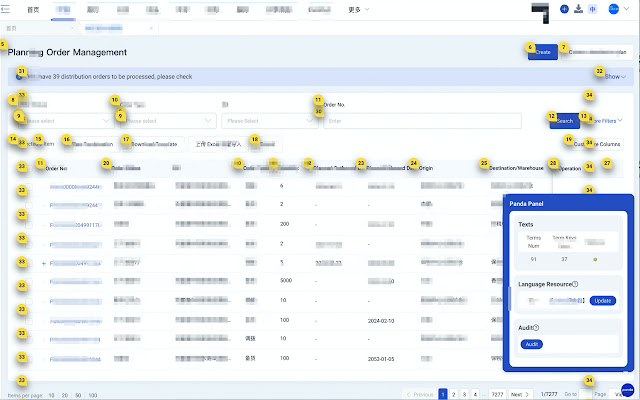Set items per page to 50
This screenshot has width=640, height=400.
[x=78, y=395]
